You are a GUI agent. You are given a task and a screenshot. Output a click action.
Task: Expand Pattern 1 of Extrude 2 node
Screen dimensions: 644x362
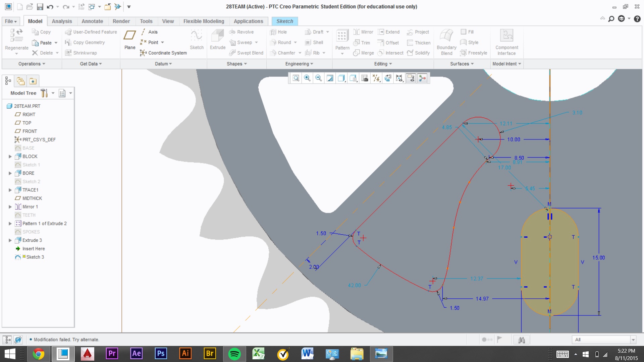10,224
